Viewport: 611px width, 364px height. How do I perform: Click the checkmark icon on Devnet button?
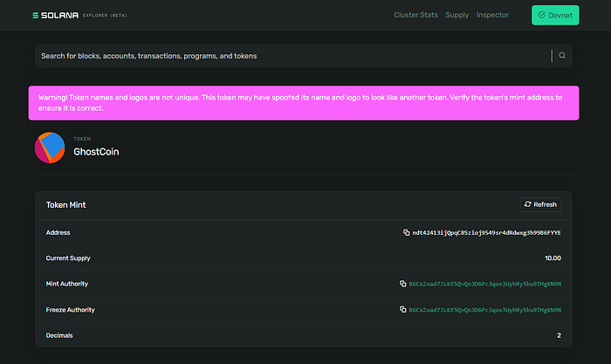[542, 15]
